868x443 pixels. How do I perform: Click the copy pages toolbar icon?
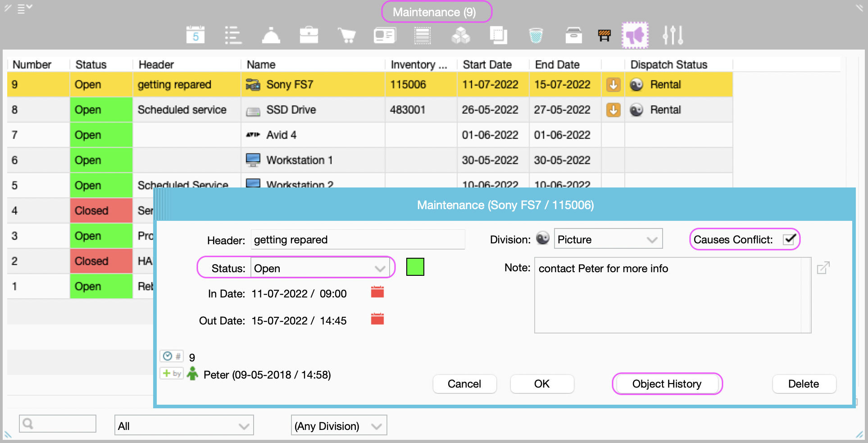[x=499, y=35]
